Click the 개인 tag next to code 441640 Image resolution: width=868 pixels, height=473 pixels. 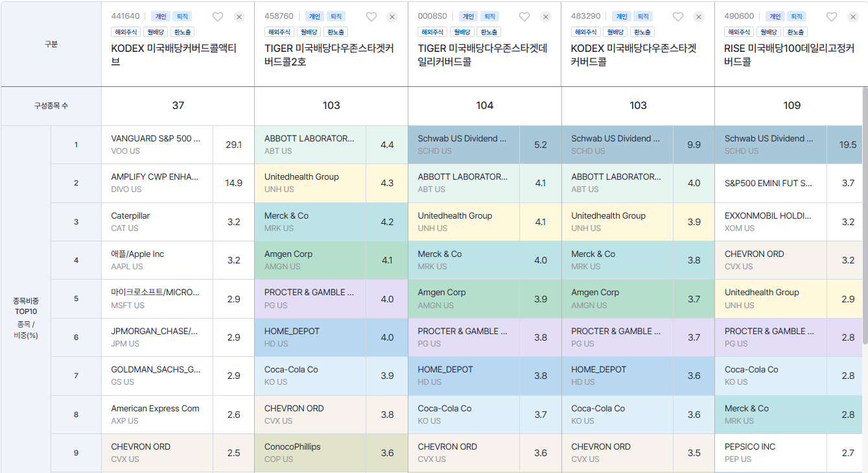[161, 16]
